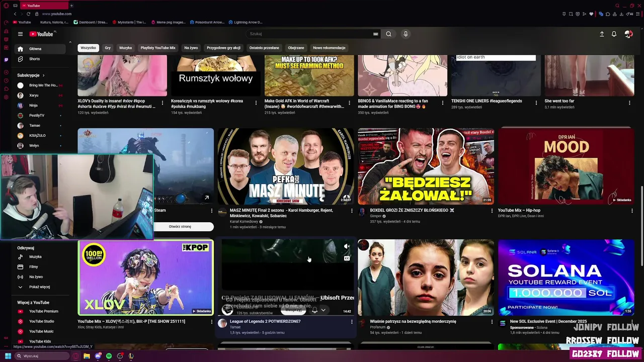Toggle captions on the preview video
This screenshot has width=644, height=362.
(347, 258)
